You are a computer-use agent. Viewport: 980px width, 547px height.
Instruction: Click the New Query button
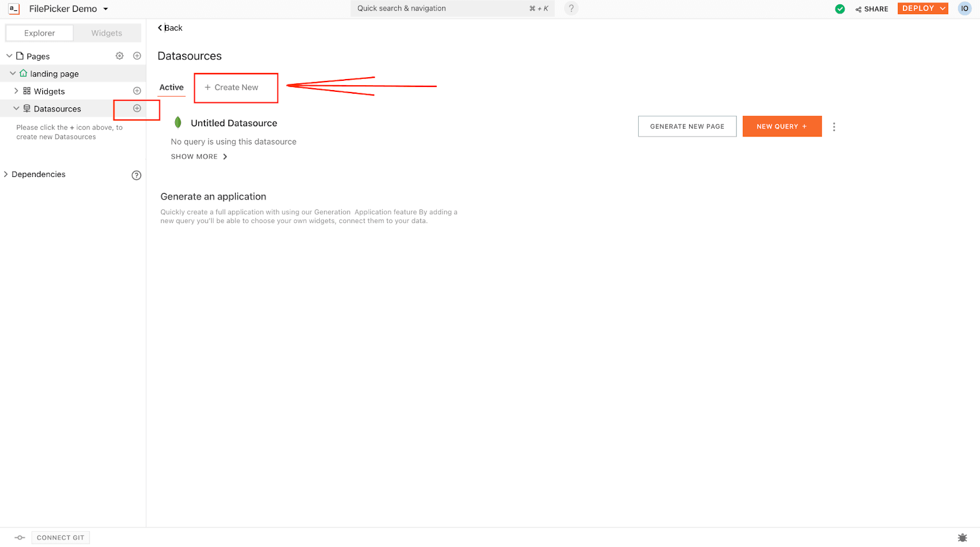coord(782,127)
